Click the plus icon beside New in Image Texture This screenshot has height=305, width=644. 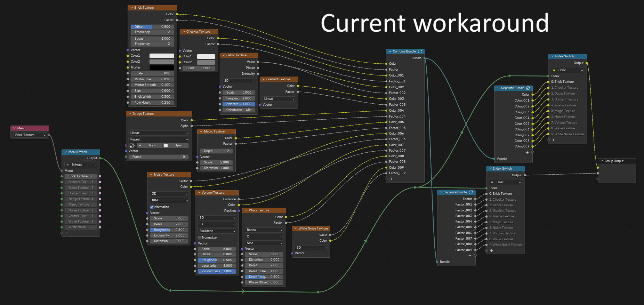click(x=140, y=145)
